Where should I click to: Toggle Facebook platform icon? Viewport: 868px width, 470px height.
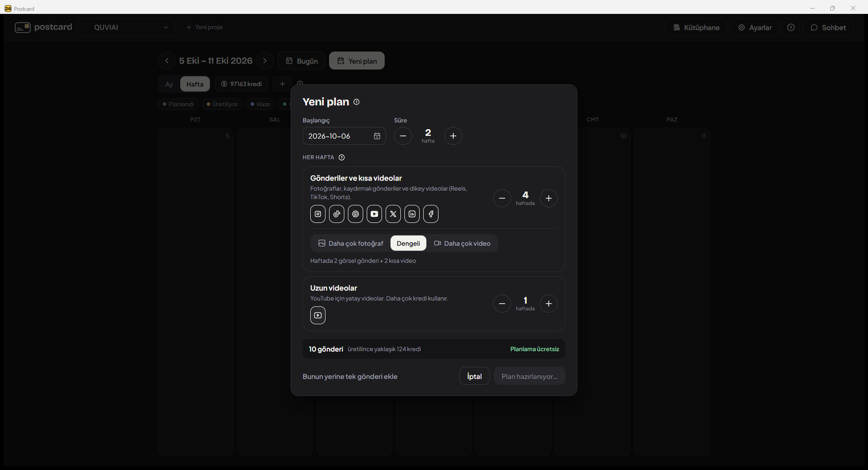[431, 214]
